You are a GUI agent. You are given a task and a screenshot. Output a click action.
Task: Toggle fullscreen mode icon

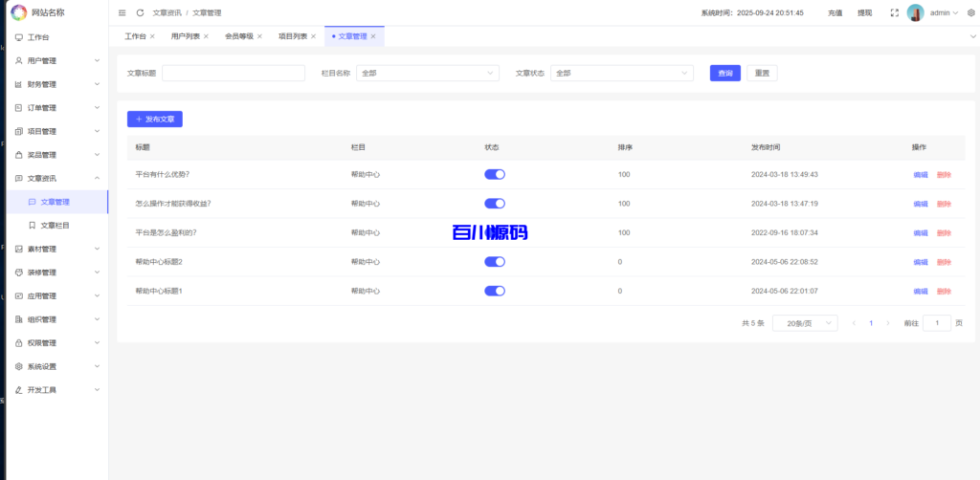[894, 12]
